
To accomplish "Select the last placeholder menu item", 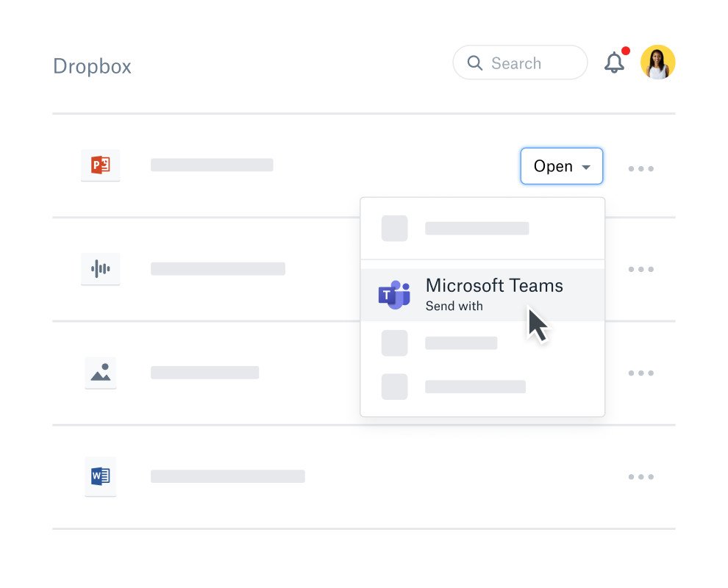I will click(x=475, y=387).
